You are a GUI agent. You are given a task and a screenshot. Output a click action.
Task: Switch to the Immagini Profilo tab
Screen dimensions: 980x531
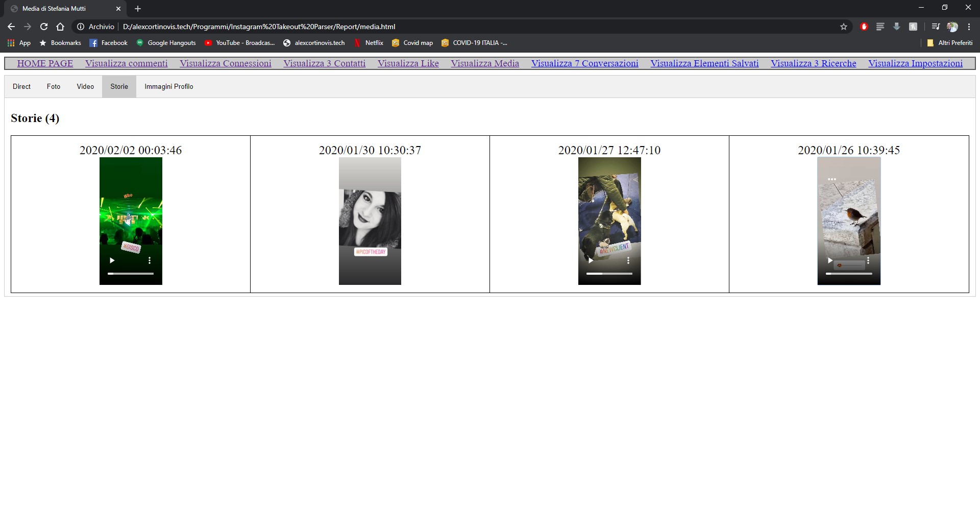tap(168, 86)
